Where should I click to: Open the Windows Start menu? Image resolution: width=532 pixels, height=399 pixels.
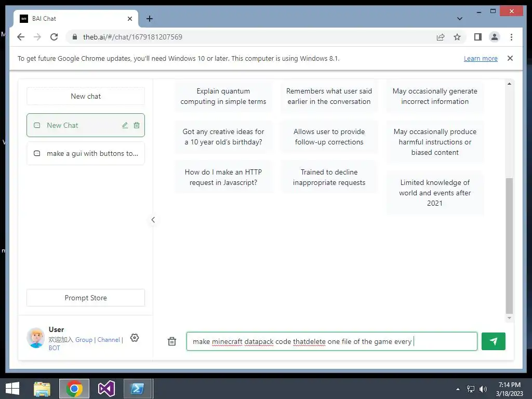12,389
